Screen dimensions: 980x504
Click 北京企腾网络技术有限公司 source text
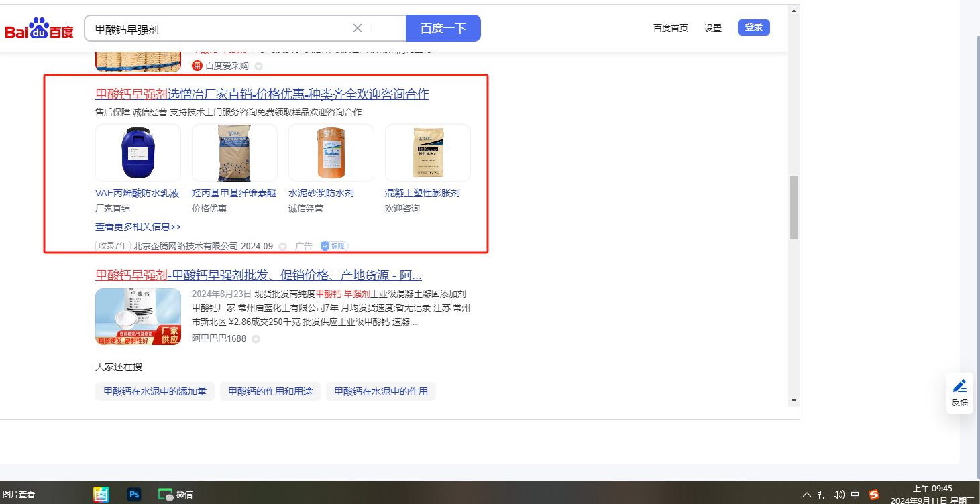[186, 246]
